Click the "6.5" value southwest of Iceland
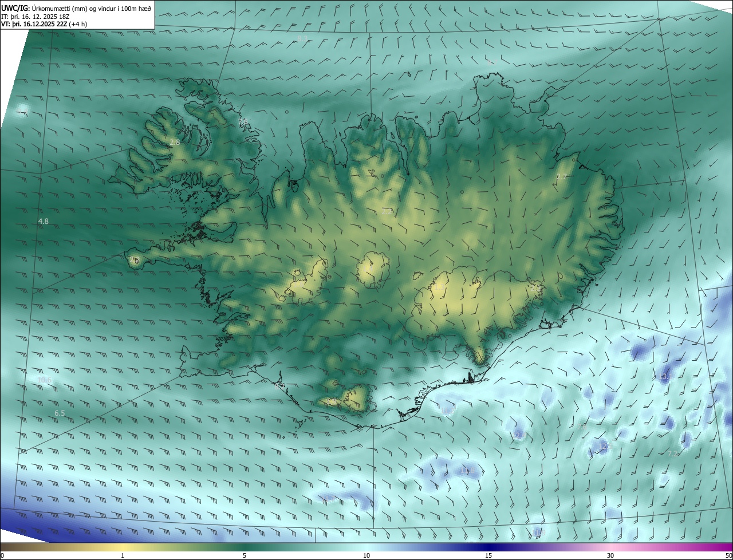 60,413
